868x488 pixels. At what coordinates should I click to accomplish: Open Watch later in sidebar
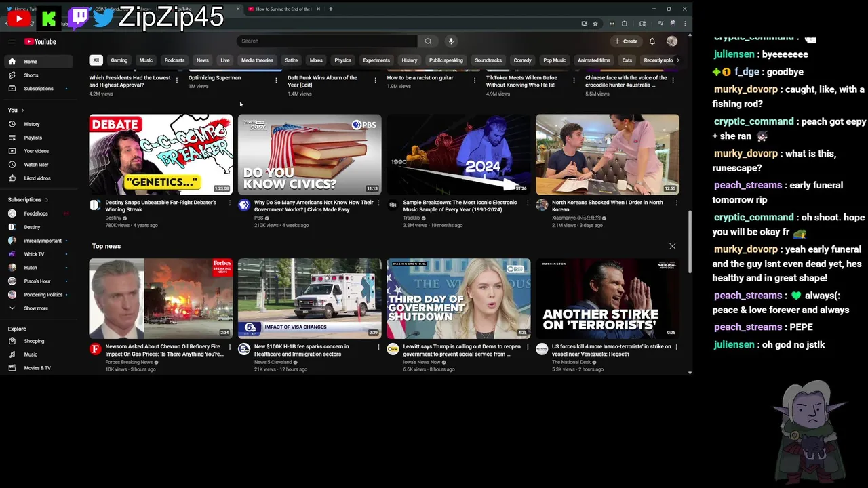point(37,165)
